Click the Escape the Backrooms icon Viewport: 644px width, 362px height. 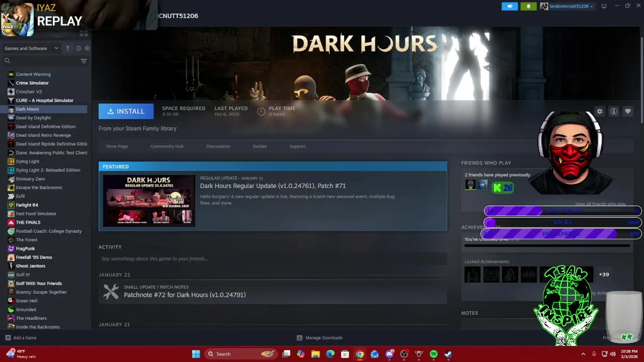[x=11, y=188]
